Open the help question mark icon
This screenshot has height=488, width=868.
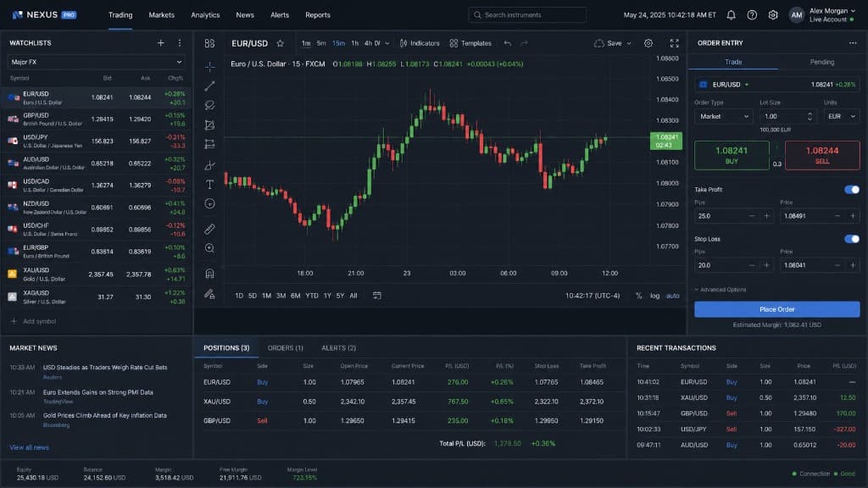pyautogui.click(x=752, y=15)
